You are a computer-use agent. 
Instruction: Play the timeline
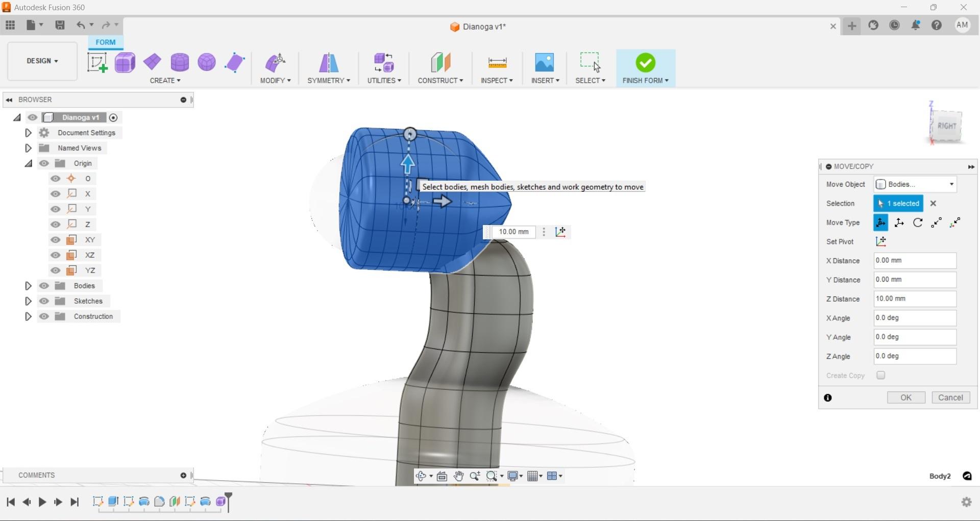click(42, 502)
